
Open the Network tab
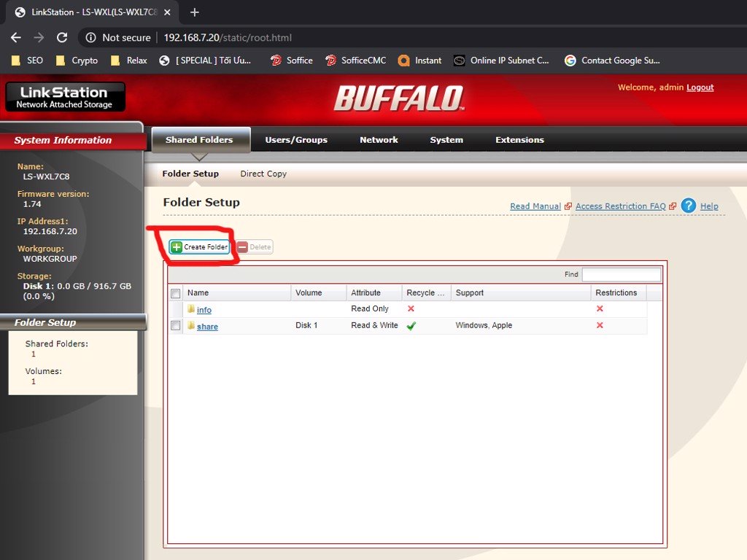(x=379, y=140)
